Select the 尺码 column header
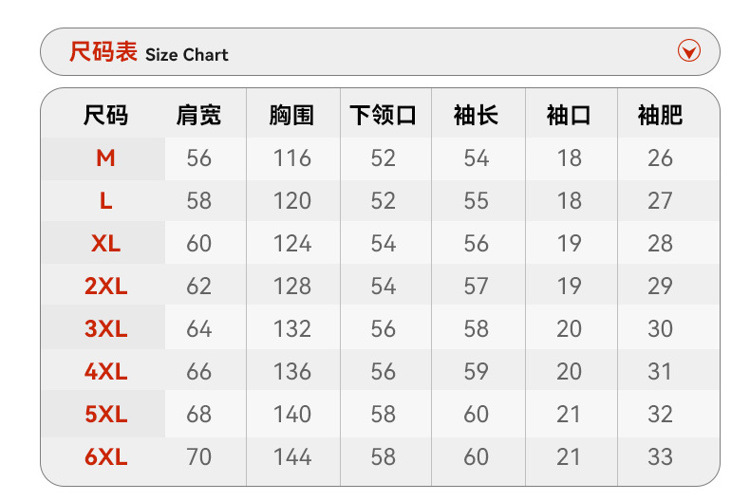This screenshot has height=501, width=750. pyautogui.click(x=105, y=115)
